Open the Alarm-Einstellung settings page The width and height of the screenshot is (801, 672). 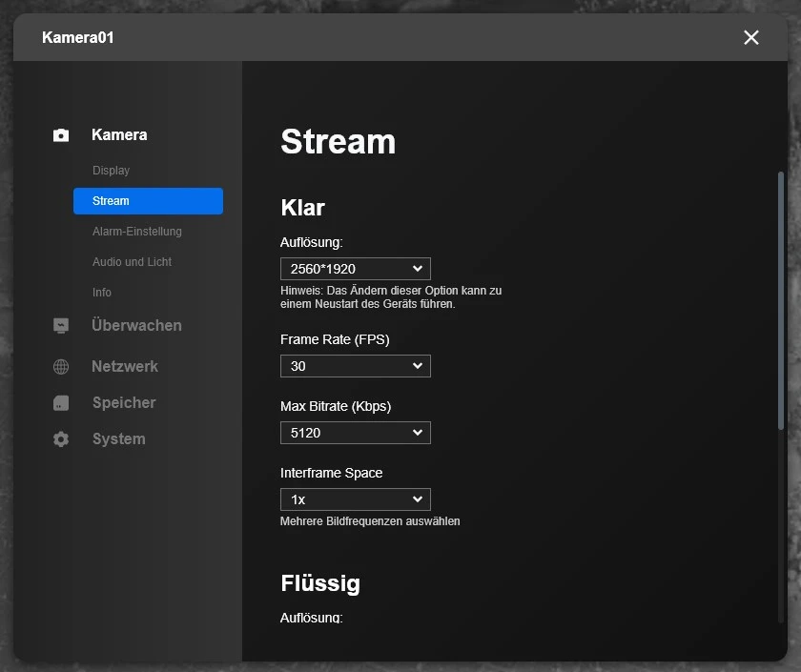point(136,232)
